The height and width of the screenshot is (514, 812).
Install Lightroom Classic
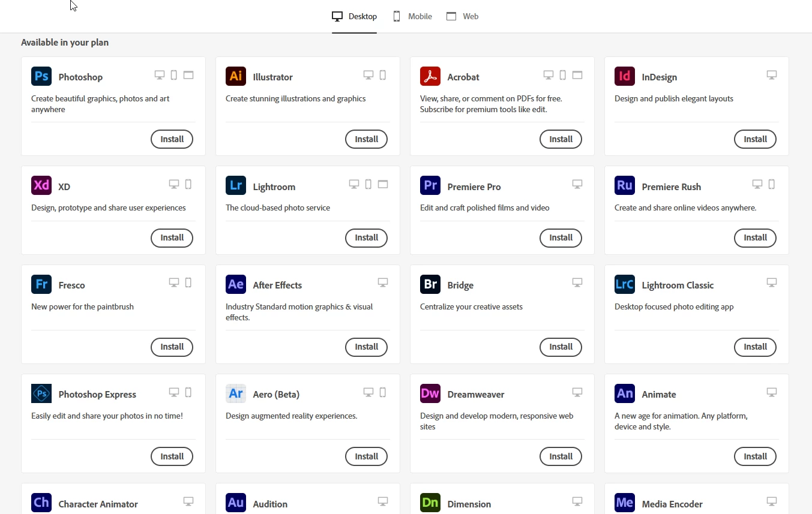755,347
